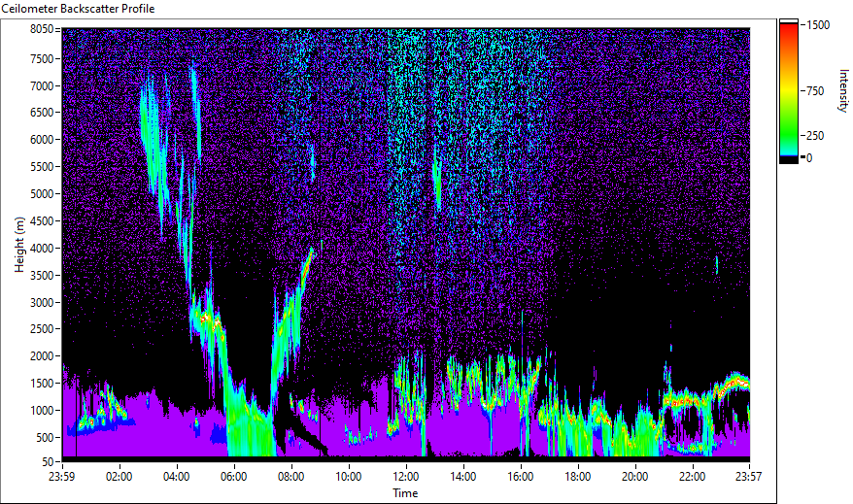Click the 'Ceilometer Backscatter Profile' chart title
Screen dimensions: 853x504
[79, 9]
